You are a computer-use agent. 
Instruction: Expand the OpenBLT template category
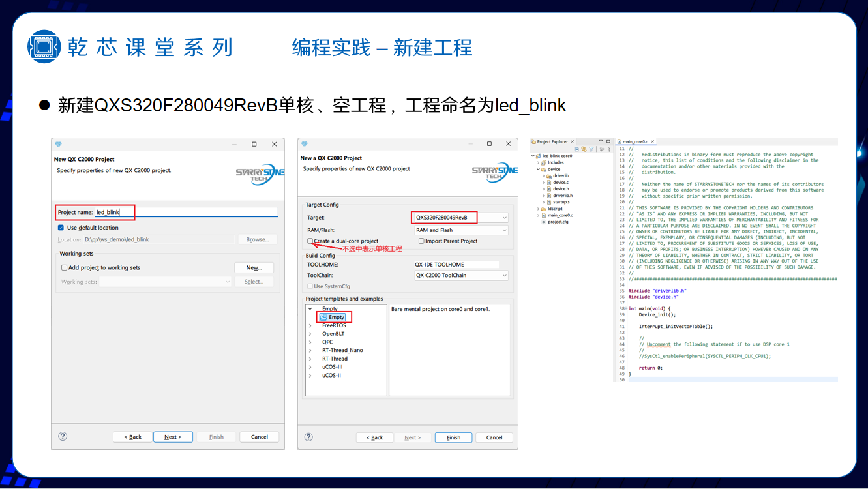point(310,334)
